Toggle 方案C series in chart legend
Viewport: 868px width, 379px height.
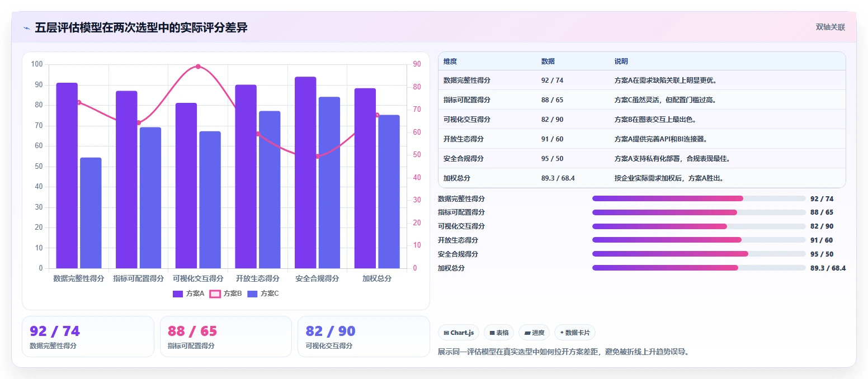click(x=263, y=293)
